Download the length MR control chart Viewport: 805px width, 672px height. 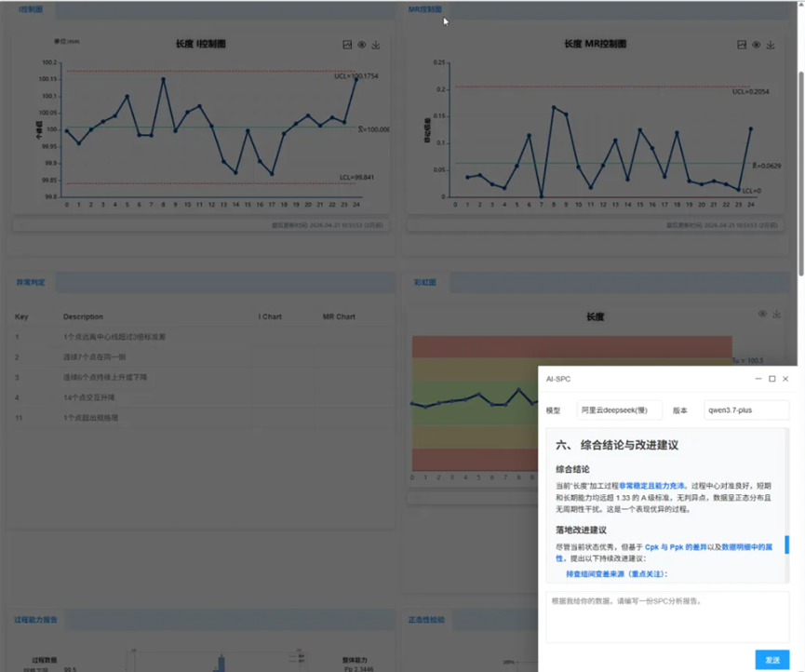click(x=771, y=46)
